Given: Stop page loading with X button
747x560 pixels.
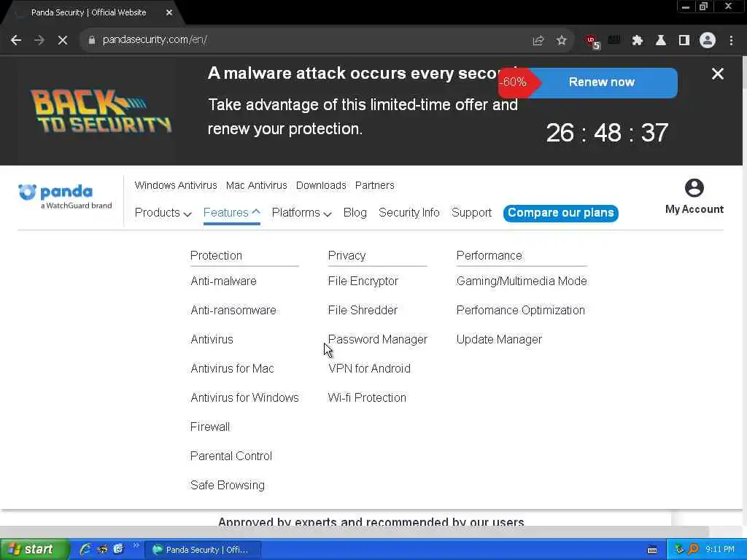Looking at the screenshot, I should 63,41.
